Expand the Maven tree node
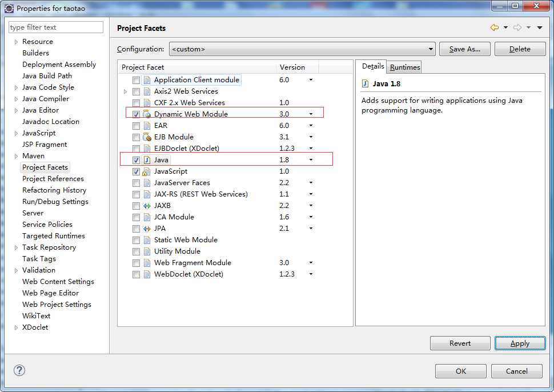Screen dimensions: 554x392 pos(16,156)
